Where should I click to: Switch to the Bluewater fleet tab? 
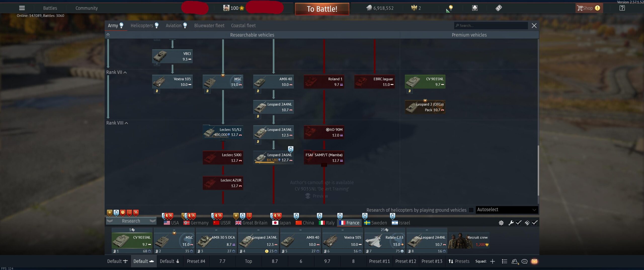[209, 26]
